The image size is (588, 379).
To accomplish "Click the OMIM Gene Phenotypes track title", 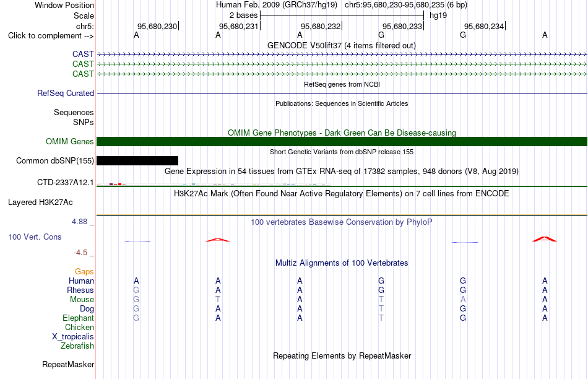I will [342, 133].
